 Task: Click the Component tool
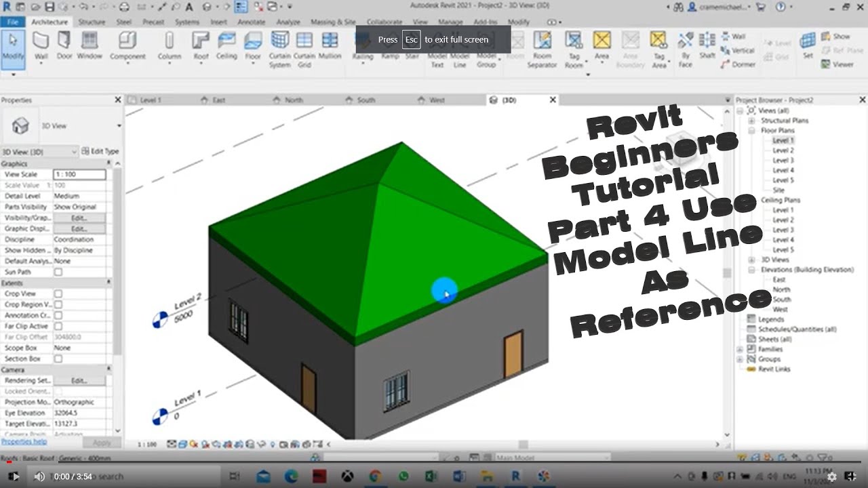(127, 45)
